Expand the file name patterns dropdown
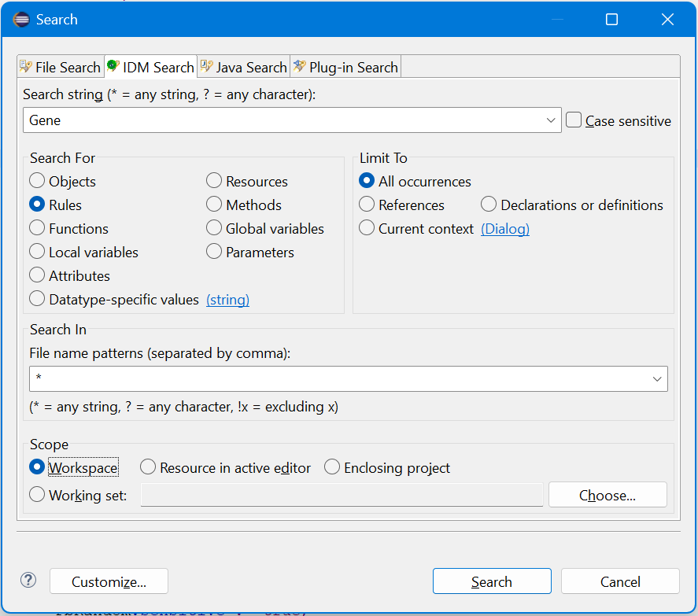 (657, 379)
